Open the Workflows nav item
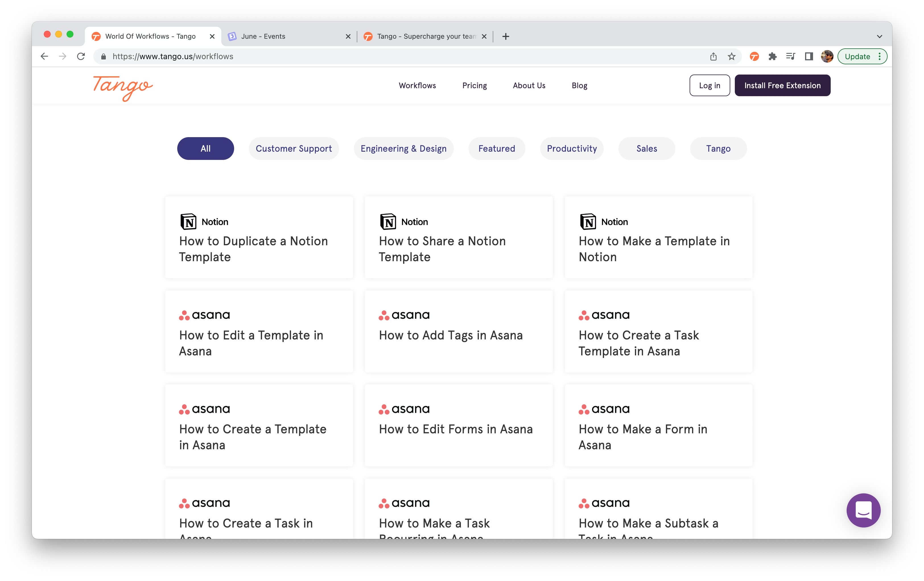The width and height of the screenshot is (924, 581). pyautogui.click(x=417, y=85)
